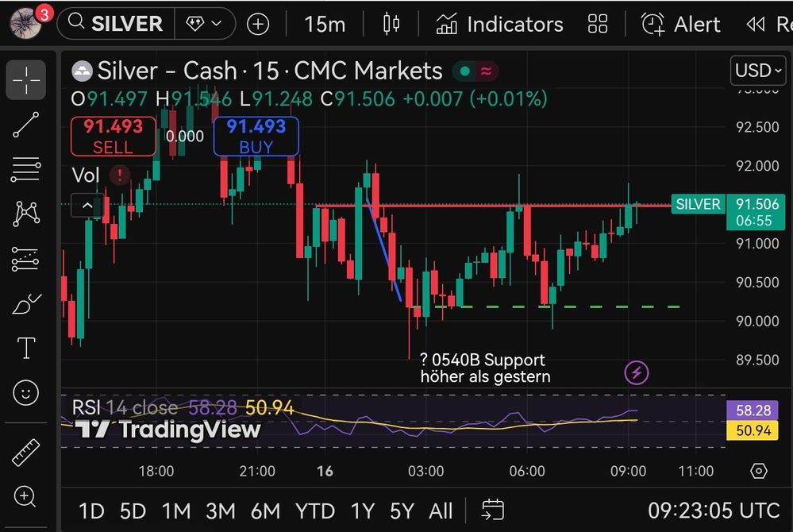Select the forecasting and measurement tool
This screenshot has height=532, width=793.
25,259
